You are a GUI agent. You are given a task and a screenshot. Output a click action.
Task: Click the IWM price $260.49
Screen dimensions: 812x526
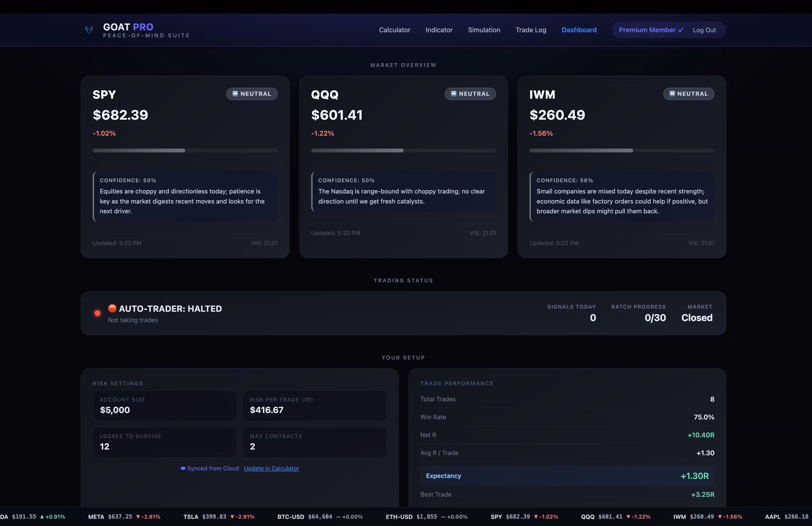(557, 115)
